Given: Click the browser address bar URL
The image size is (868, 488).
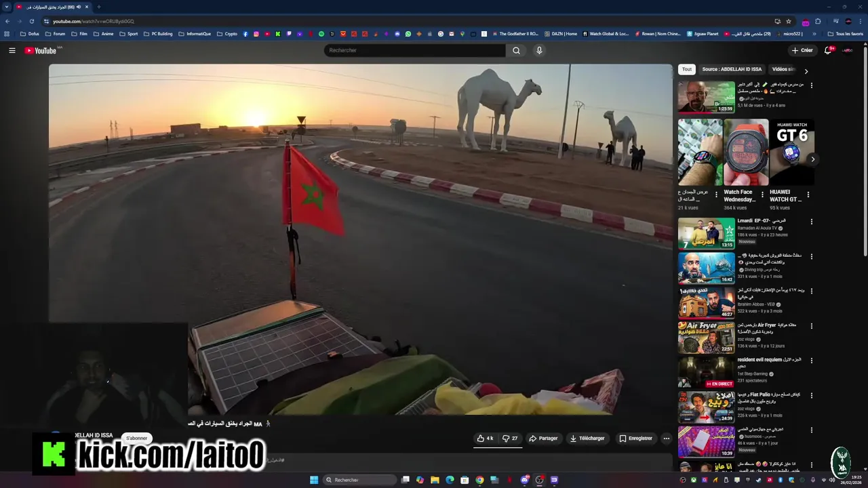Looking at the screenshot, I should [x=93, y=21].
